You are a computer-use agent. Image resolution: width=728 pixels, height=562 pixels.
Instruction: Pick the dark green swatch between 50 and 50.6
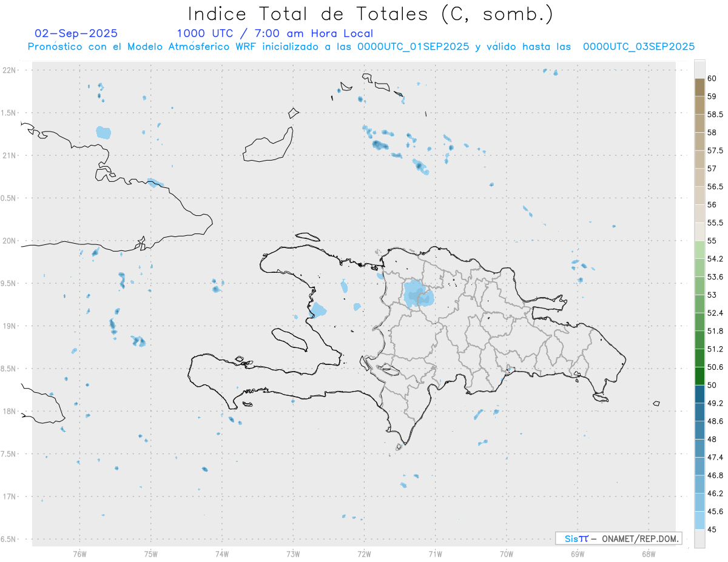699,376
